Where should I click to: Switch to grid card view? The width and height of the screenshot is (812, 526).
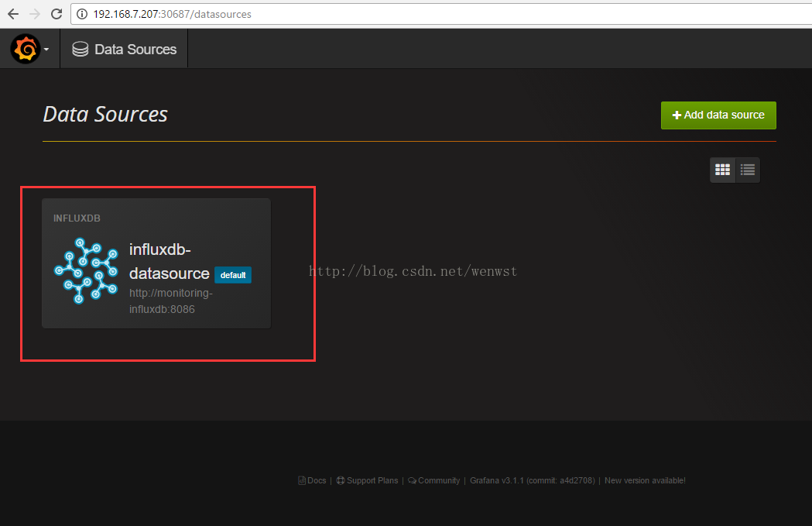pyautogui.click(x=722, y=170)
